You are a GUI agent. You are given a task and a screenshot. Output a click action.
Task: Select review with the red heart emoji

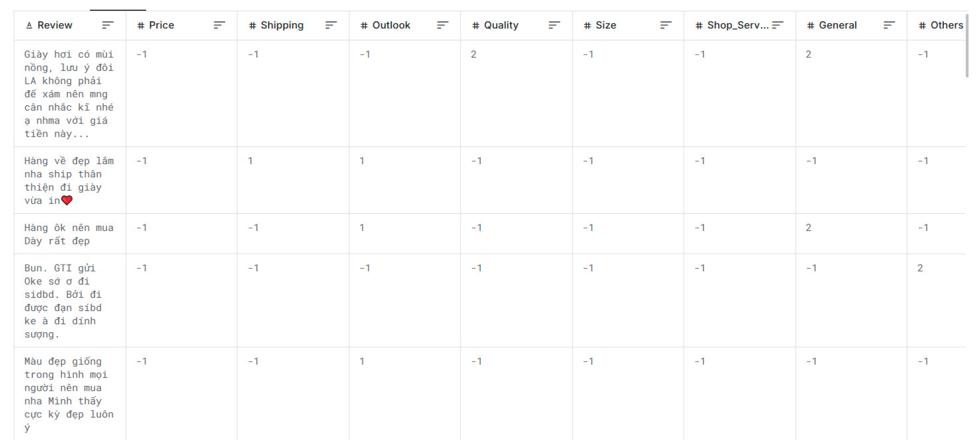pos(69,180)
